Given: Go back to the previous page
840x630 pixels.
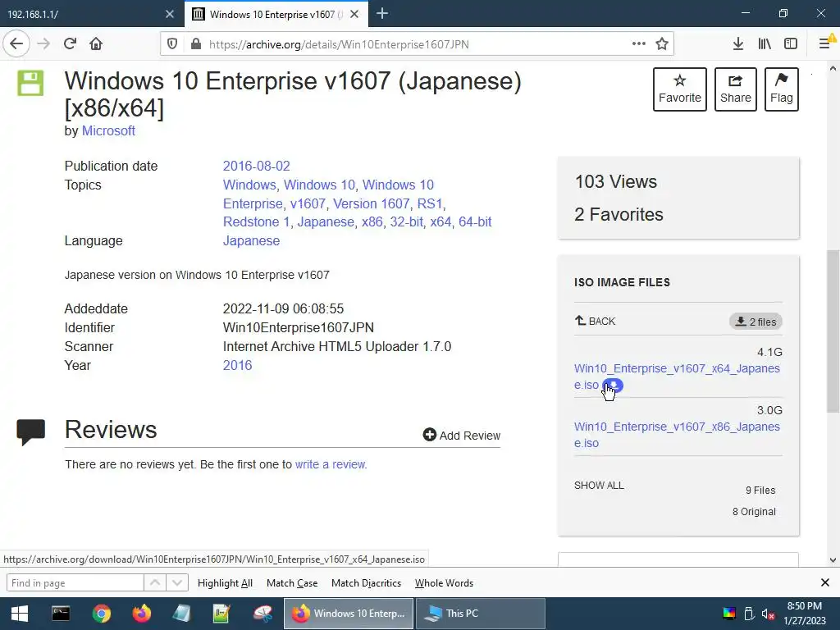Looking at the screenshot, I should [x=16, y=43].
